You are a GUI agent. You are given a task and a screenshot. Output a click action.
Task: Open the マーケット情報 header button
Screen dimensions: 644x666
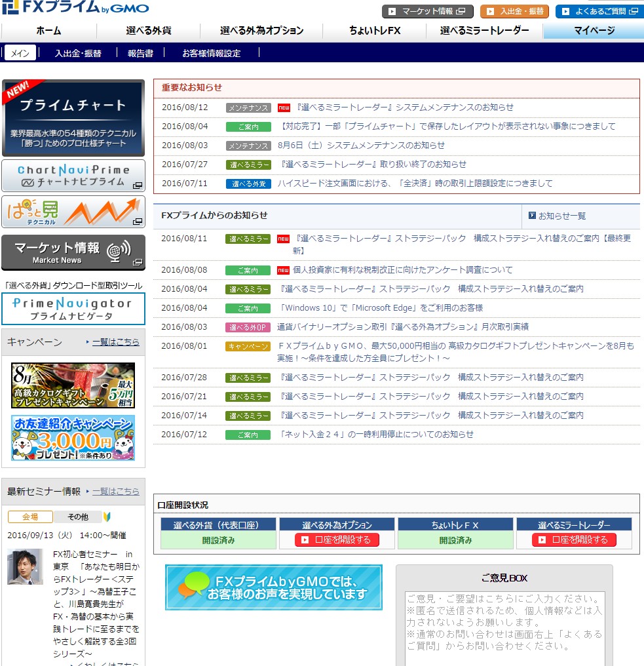coord(428,11)
